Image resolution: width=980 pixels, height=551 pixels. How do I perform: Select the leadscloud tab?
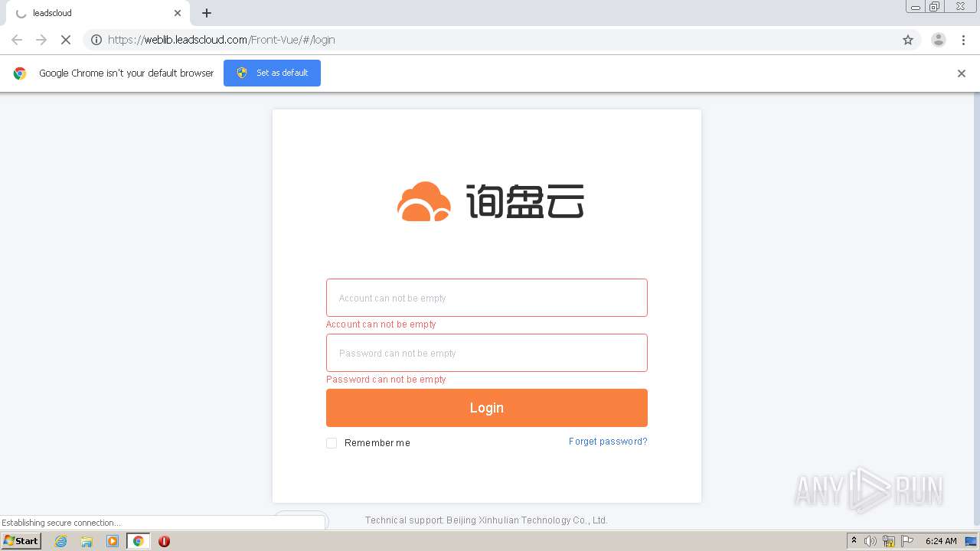pyautogui.click(x=98, y=13)
